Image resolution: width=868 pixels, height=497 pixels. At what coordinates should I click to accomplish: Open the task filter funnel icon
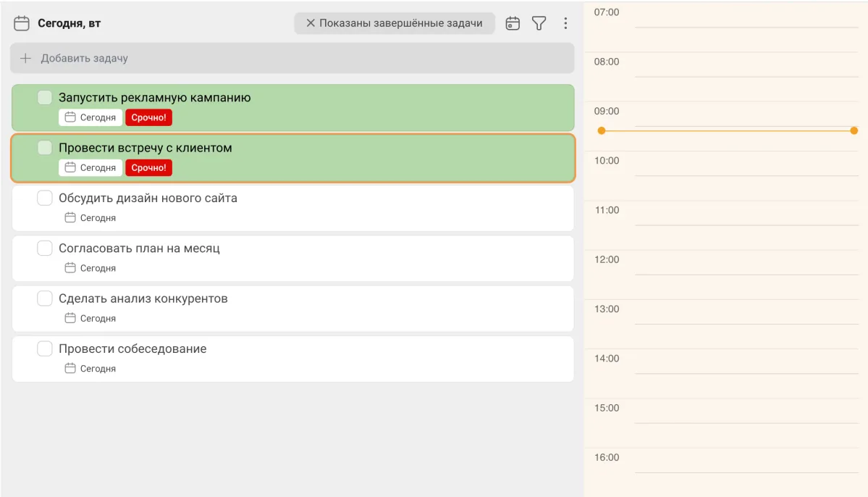pyautogui.click(x=539, y=23)
